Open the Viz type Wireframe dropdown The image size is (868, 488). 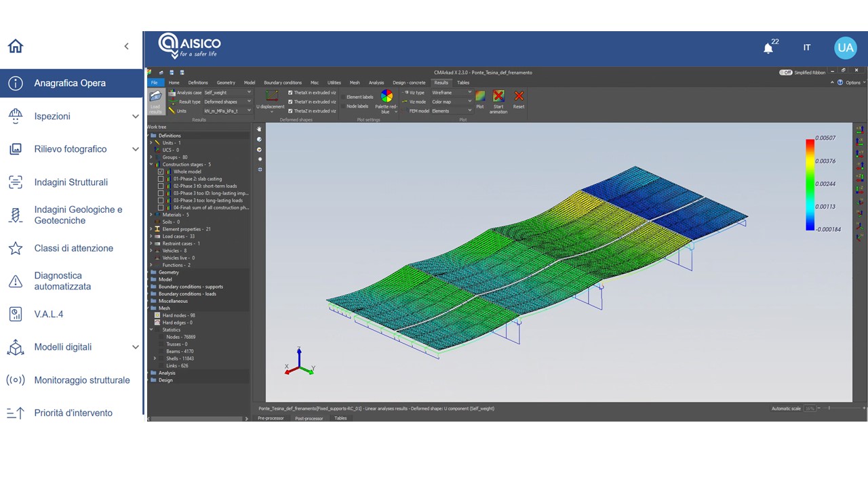click(x=451, y=93)
